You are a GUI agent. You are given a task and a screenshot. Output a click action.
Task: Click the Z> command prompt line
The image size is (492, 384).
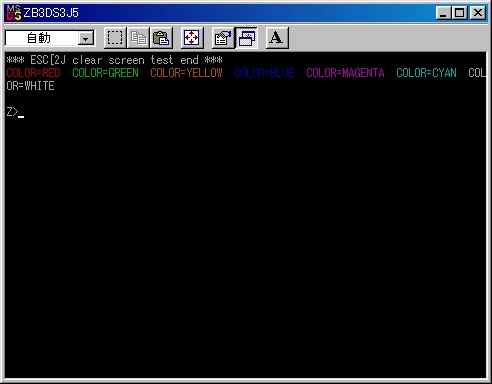[x=15, y=112]
